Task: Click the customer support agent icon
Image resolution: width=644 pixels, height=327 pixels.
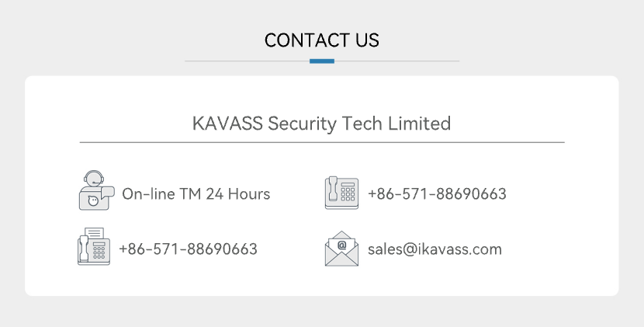Action: (x=96, y=190)
